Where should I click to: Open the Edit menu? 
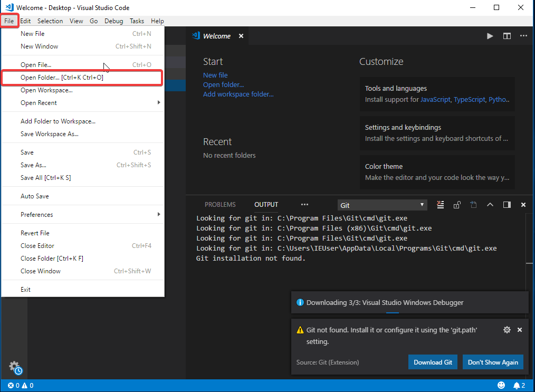(25, 21)
